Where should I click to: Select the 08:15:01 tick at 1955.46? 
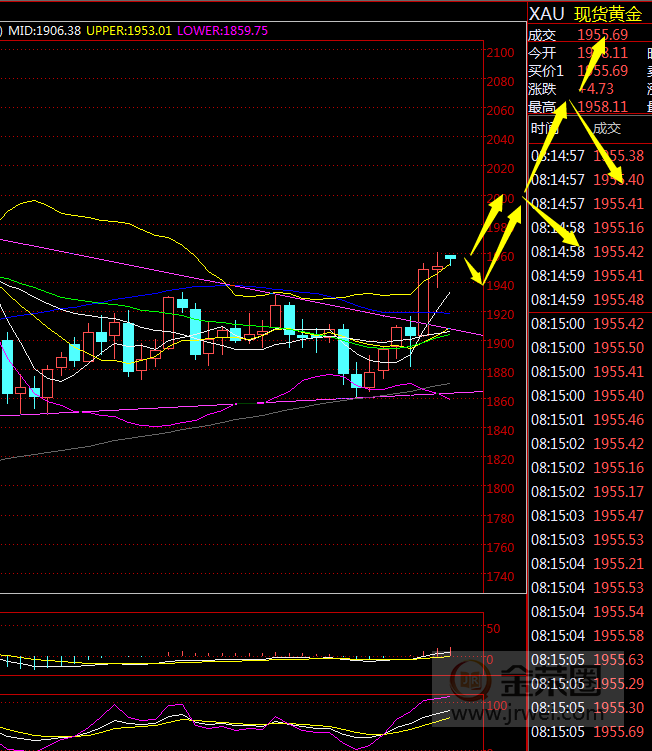pyautogui.click(x=588, y=420)
